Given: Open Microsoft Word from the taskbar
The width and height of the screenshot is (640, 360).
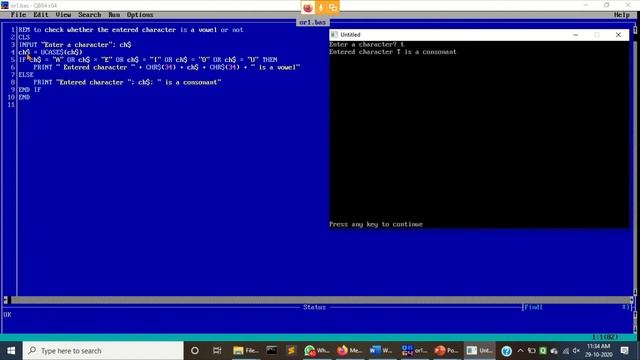Looking at the screenshot, I should (382, 351).
